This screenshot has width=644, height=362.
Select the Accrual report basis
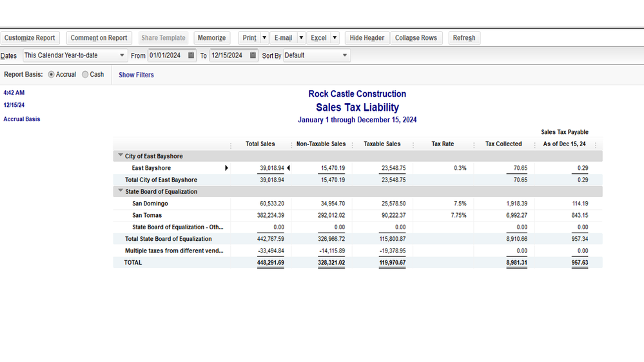click(52, 75)
